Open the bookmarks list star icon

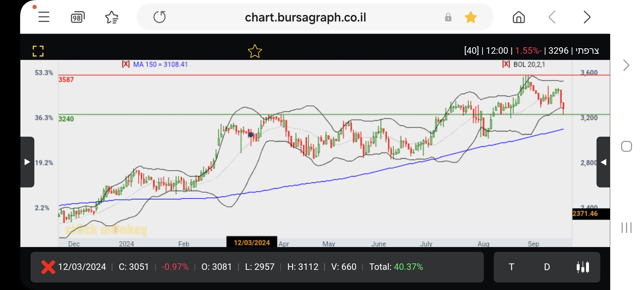pyautogui.click(x=112, y=17)
